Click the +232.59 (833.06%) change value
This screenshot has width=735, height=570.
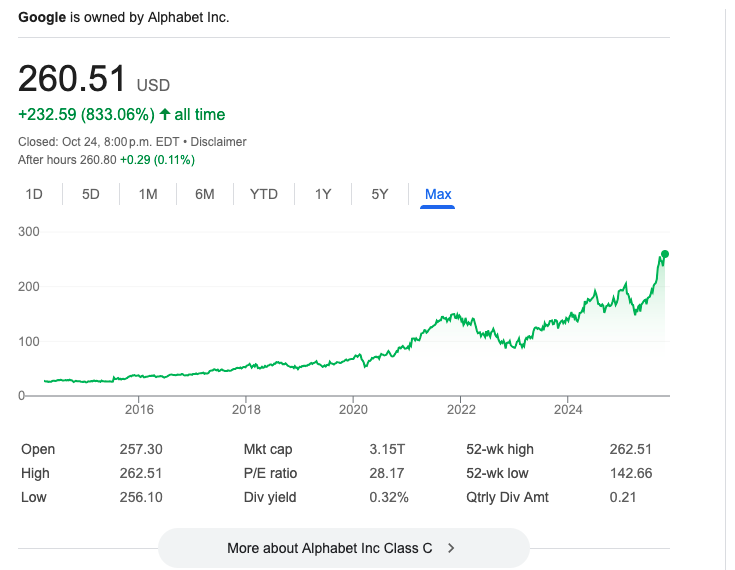click(86, 114)
